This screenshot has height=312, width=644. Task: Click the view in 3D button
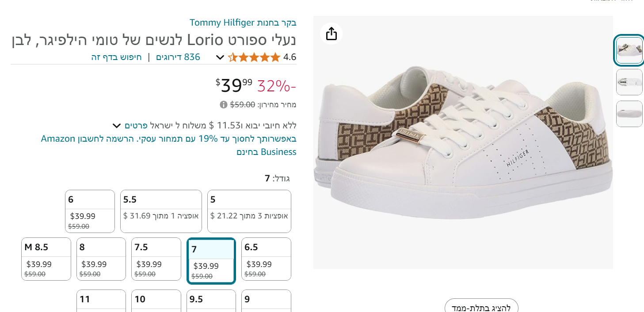[x=481, y=307]
